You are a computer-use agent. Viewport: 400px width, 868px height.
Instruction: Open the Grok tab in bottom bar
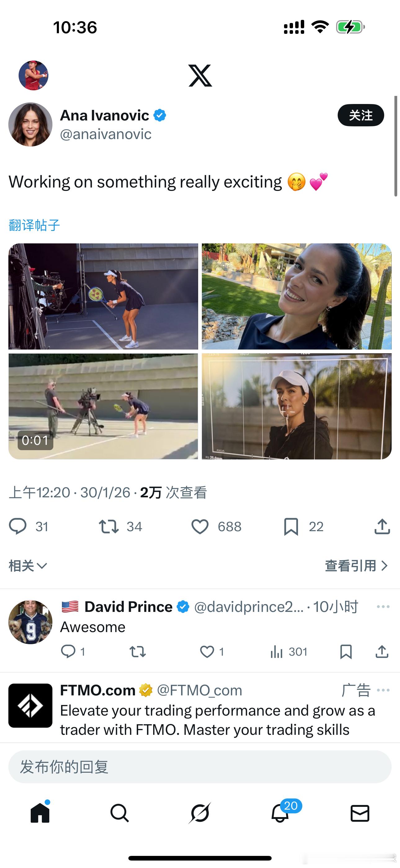(x=200, y=813)
